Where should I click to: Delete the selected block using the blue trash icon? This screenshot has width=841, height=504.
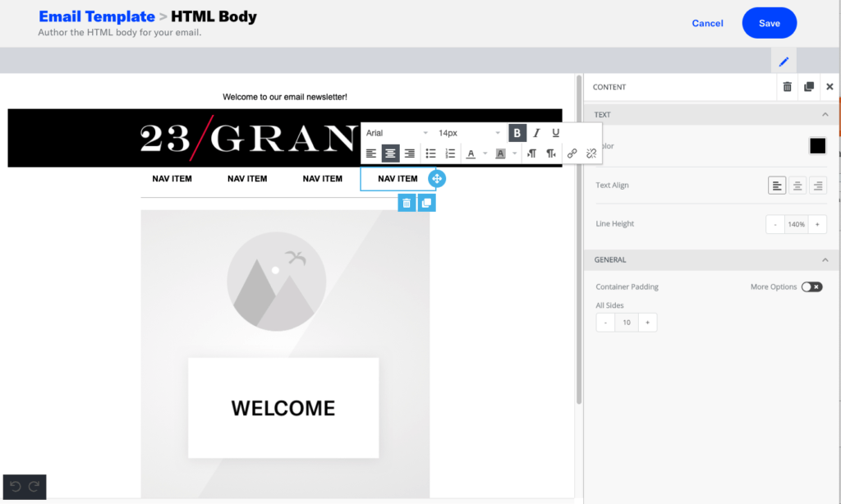click(x=407, y=203)
